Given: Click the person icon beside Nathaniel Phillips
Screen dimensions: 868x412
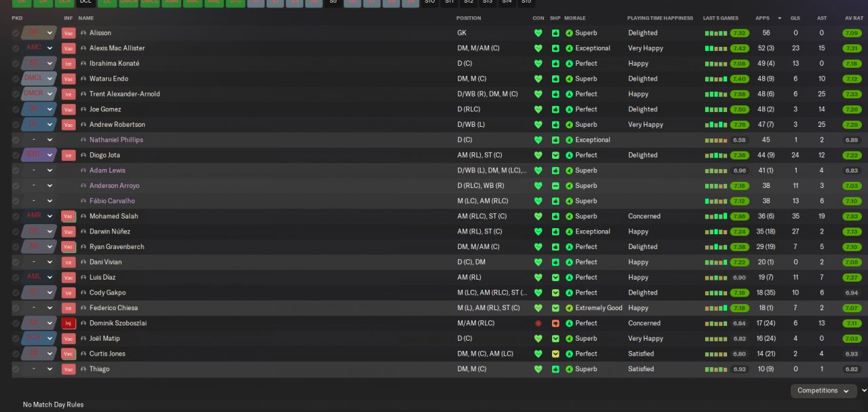Looking at the screenshot, I should pyautogui.click(x=83, y=140).
